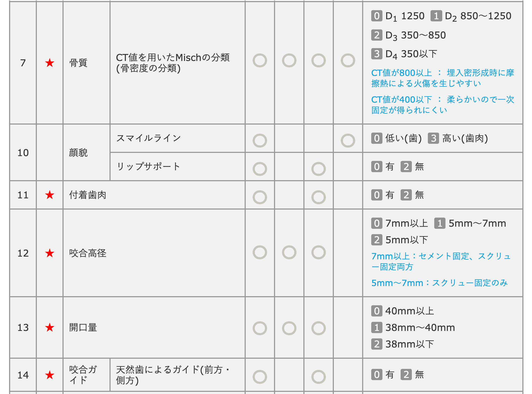Select score 0 radio for 骨質 row
Viewport: 532px width, 394px height.
pos(260,60)
